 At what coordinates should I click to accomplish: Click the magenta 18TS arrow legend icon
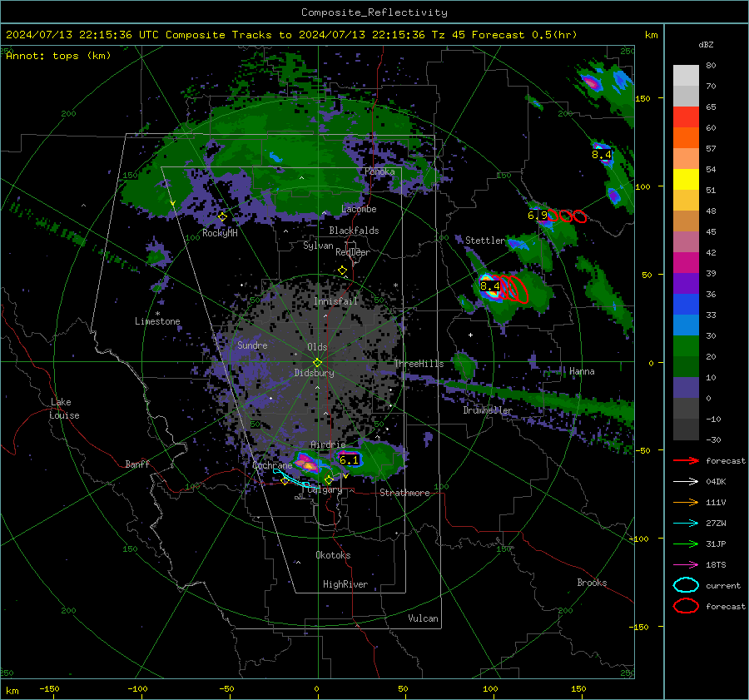click(x=686, y=565)
